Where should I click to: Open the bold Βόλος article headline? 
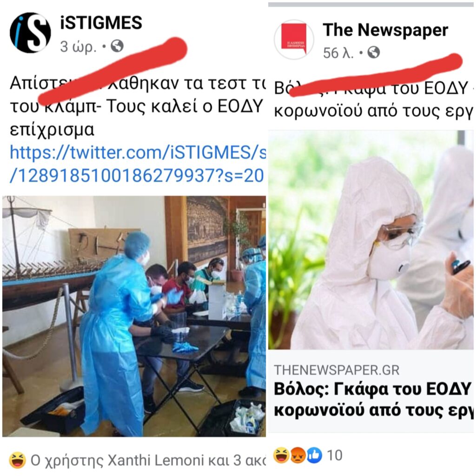374,399
